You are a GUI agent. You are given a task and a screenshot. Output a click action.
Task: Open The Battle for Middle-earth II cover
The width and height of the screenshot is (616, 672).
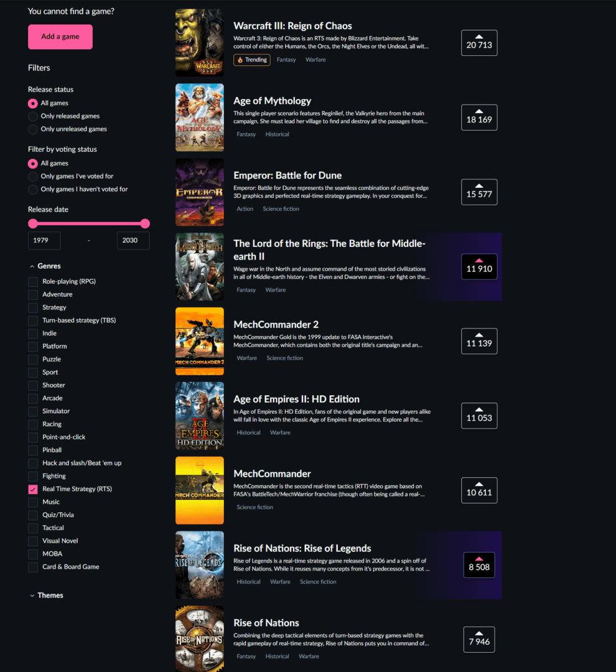click(199, 266)
